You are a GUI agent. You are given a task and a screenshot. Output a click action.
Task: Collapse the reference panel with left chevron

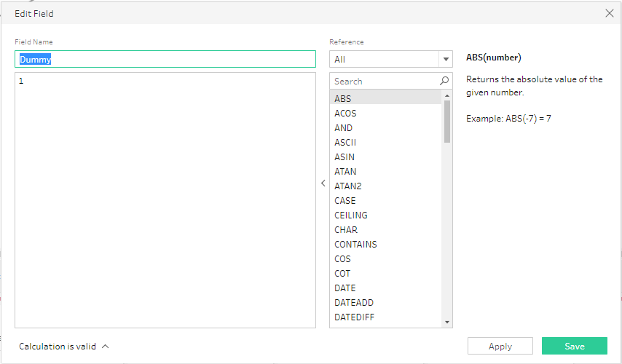click(x=323, y=183)
